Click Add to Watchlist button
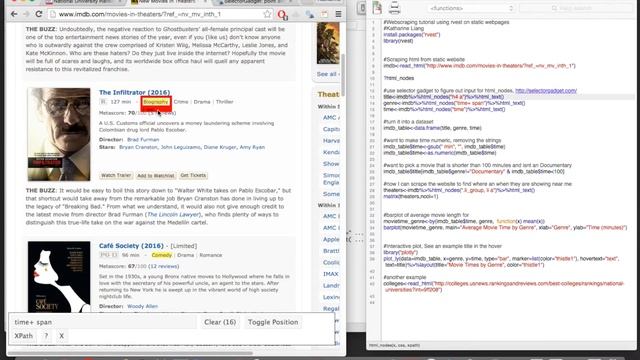The width and height of the screenshot is (640, 360). point(156,176)
